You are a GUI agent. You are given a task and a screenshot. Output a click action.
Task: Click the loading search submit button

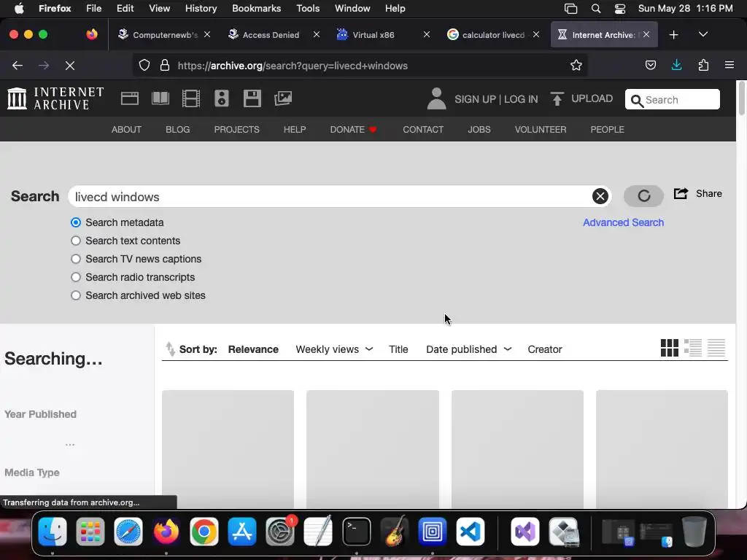point(643,195)
